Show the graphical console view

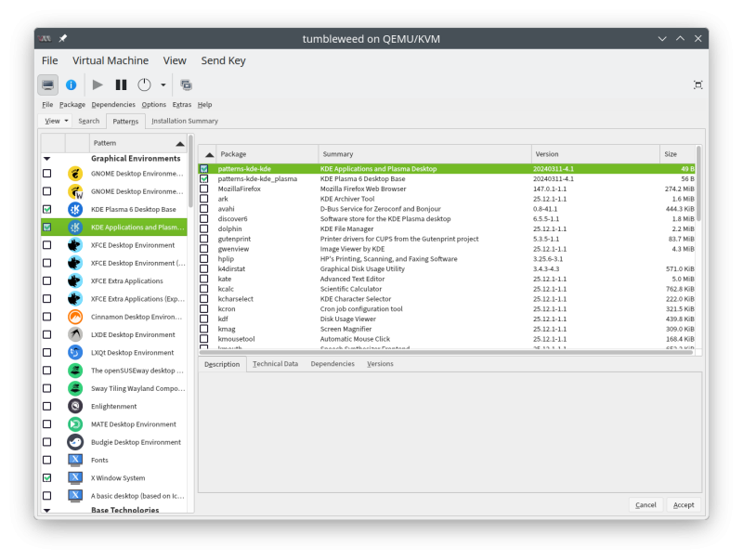(48, 85)
